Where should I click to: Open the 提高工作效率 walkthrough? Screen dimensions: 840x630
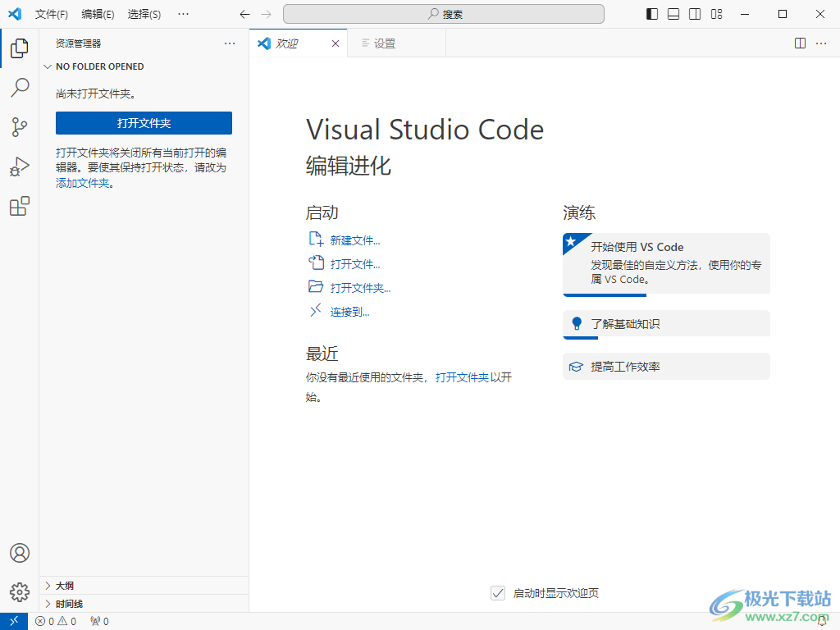666,367
